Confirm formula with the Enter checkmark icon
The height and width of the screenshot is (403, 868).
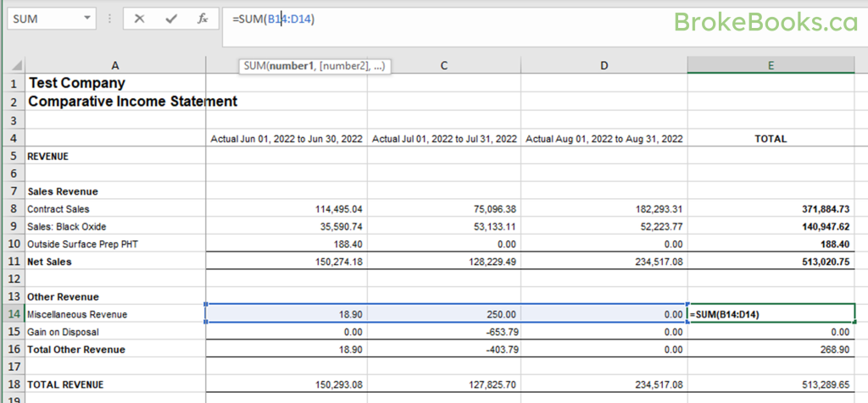coord(171,19)
